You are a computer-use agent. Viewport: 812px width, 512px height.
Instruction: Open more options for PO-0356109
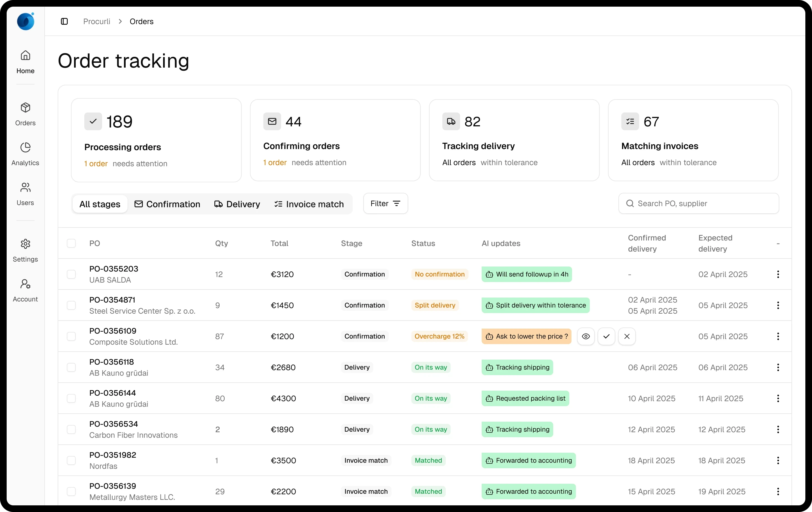(x=778, y=336)
